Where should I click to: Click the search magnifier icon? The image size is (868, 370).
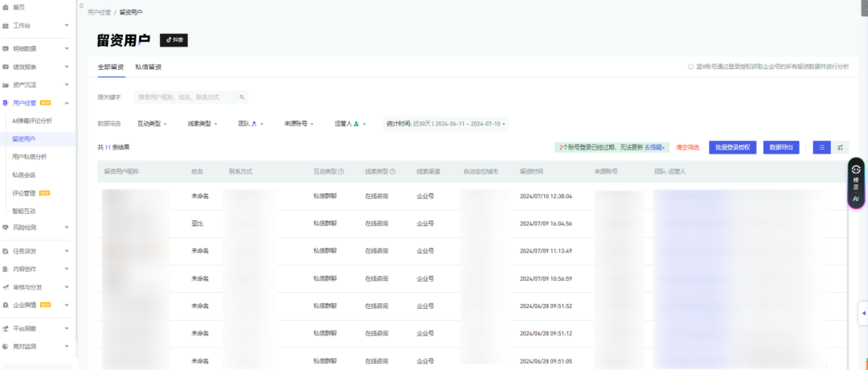point(242,97)
